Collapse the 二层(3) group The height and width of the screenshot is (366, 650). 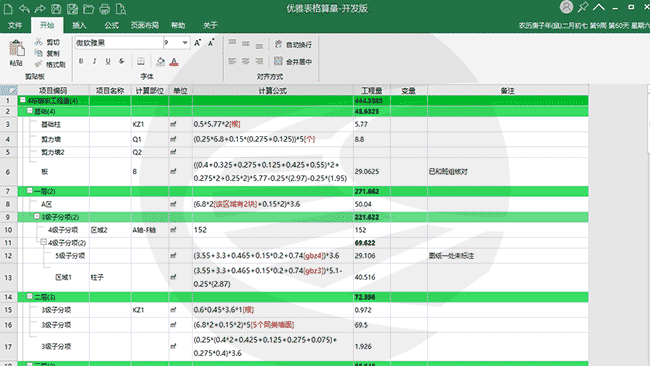coord(30,296)
